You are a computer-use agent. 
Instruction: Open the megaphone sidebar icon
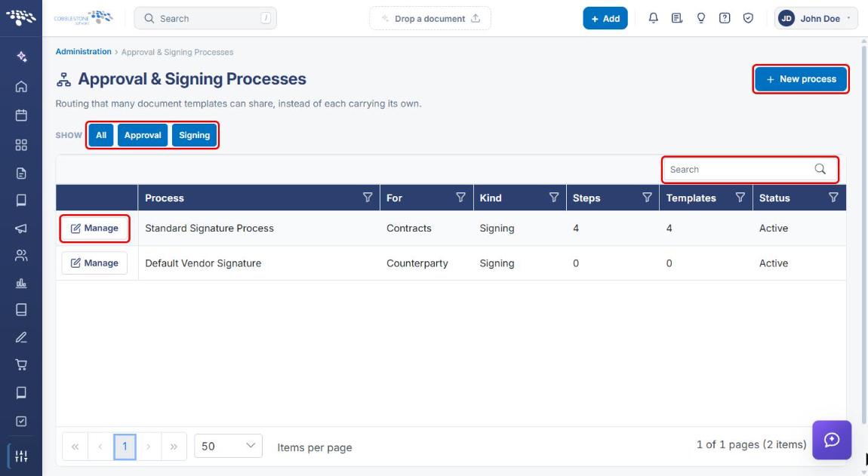point(21,228)
